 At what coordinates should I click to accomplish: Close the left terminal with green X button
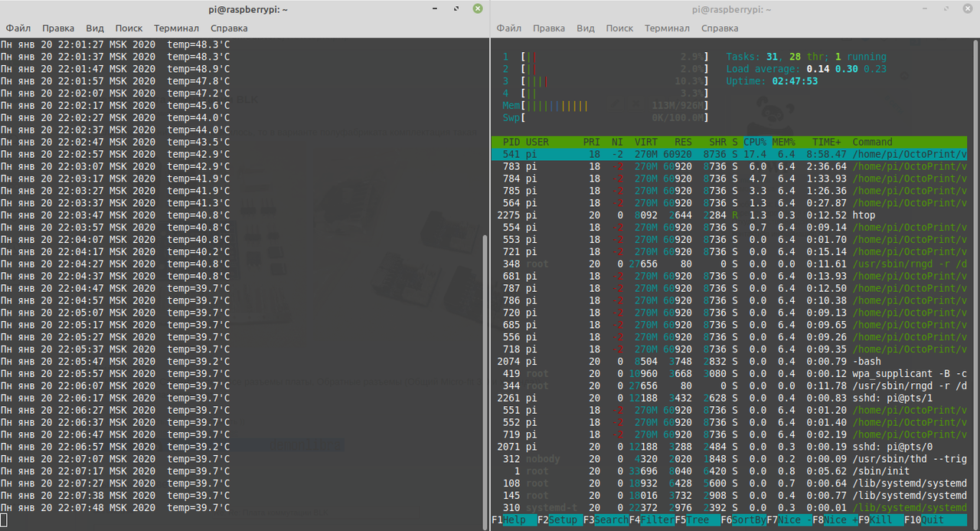tap(478, 9)
